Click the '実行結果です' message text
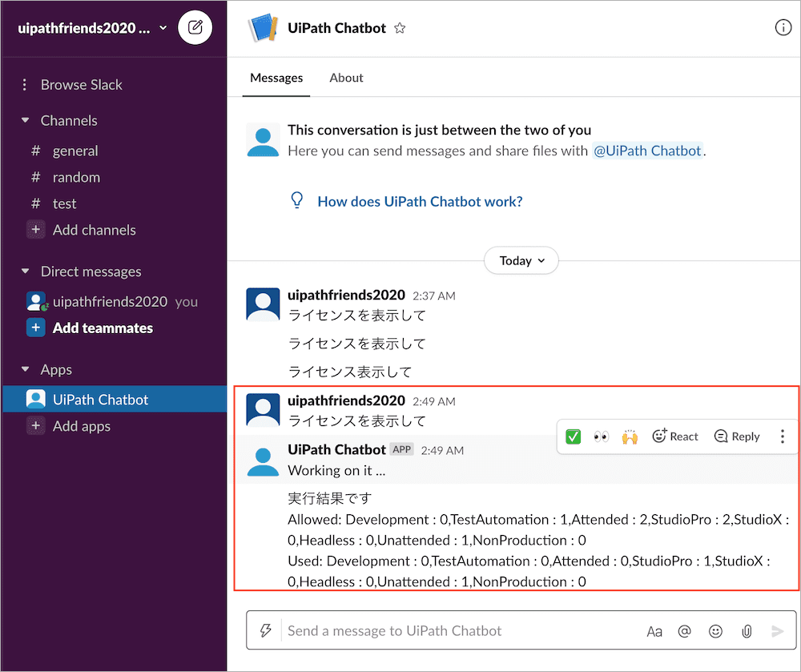The height and width of the screenshot is (672, 801). tap(329, 498)
